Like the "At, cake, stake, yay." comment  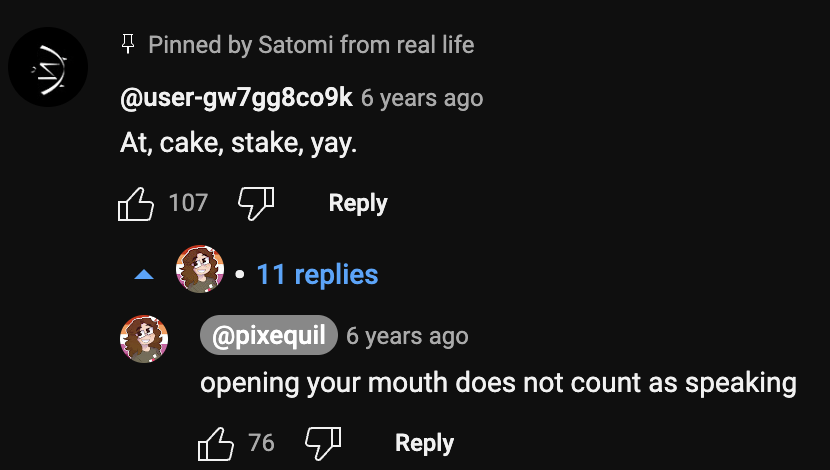point(136,204)
